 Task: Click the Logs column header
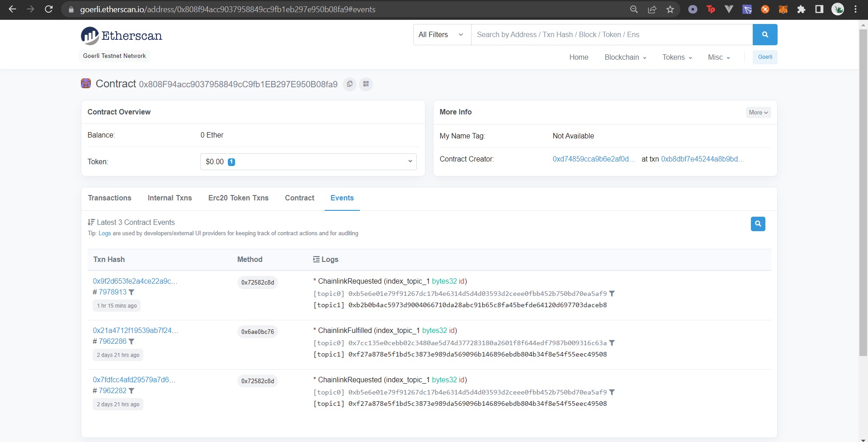(x=325, y=259)
